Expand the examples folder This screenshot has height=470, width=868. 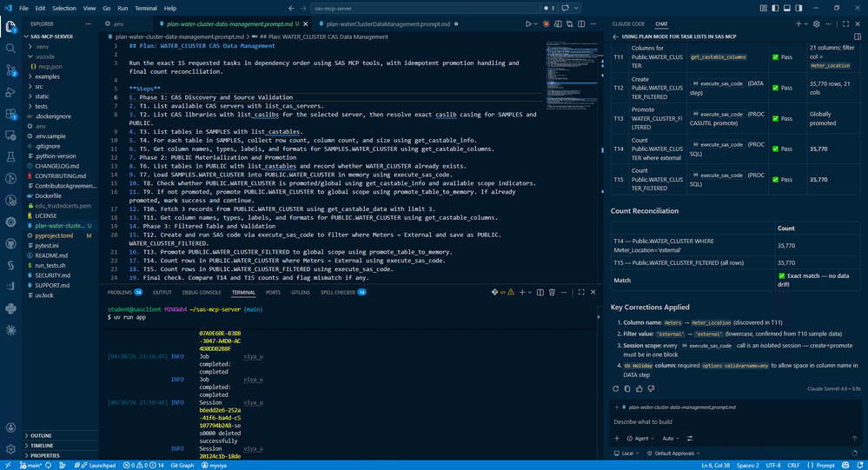point(47,76)
